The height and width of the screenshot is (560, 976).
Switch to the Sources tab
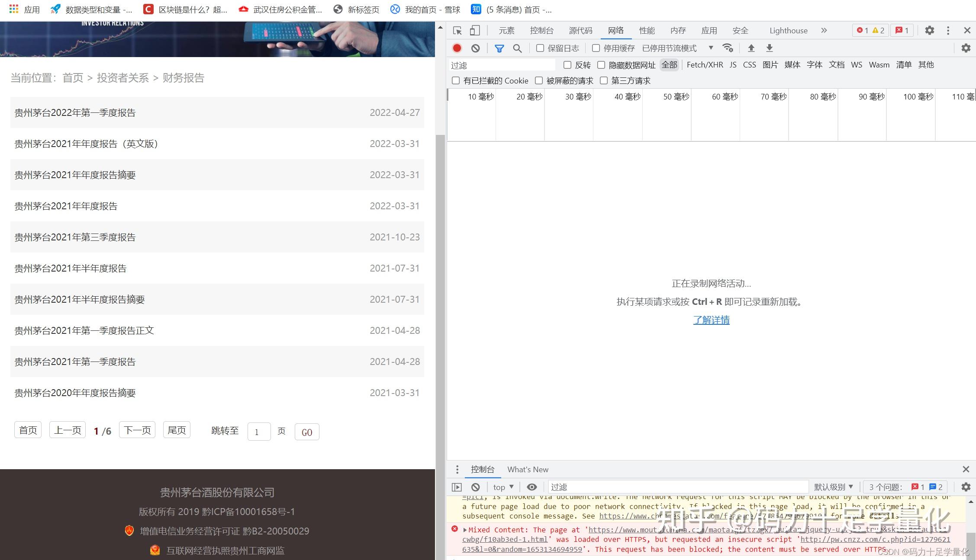click(x=580, y=30)
